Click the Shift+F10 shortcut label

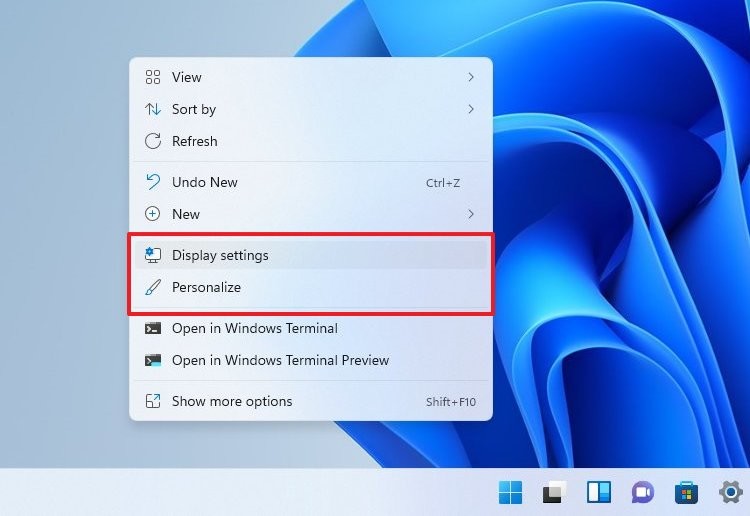tap(451, 402)
